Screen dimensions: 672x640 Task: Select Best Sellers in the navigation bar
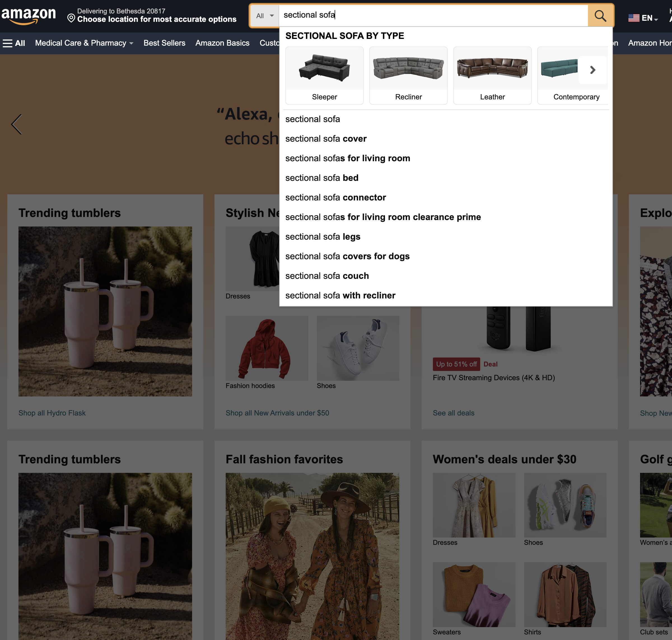[164, 43]
